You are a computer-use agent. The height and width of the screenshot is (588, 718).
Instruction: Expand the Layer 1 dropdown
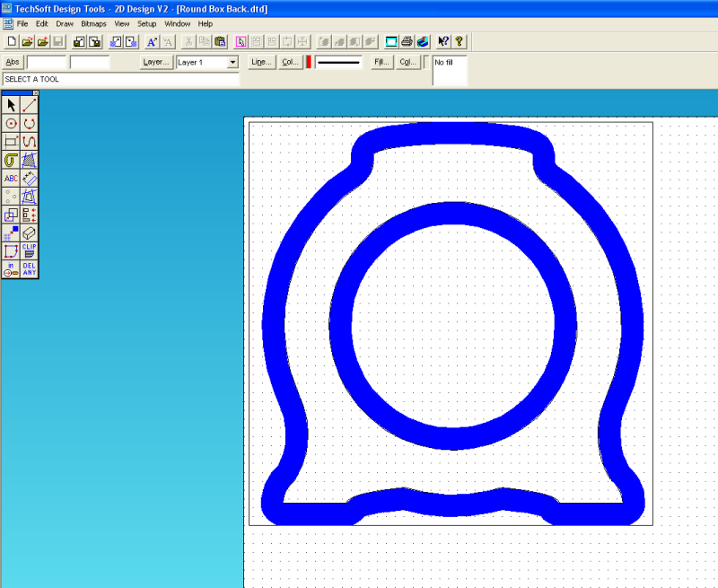[x=232, y=62]
